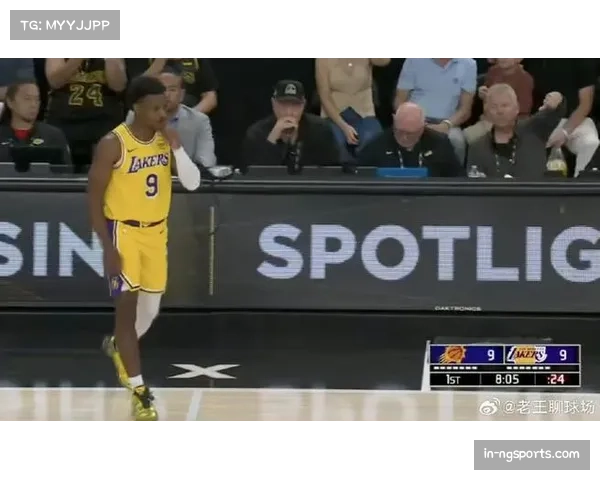Click the black cap on seated spectator
The width and height of the screenshot is (600, 480).
pyautogui.click(x=289, y=90)
